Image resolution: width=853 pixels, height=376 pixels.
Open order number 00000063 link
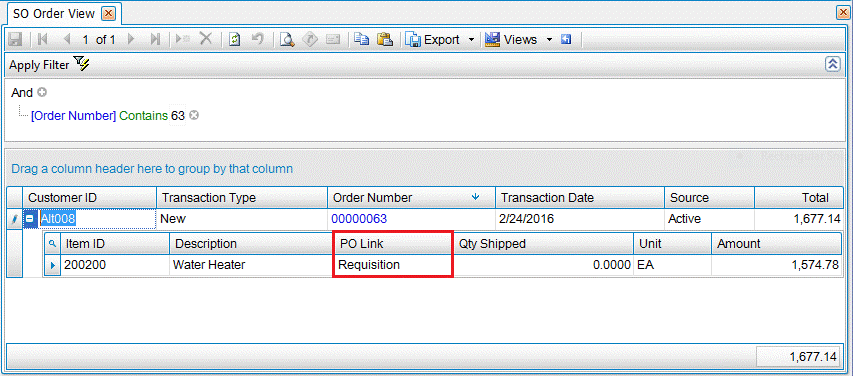pos(359,219)
